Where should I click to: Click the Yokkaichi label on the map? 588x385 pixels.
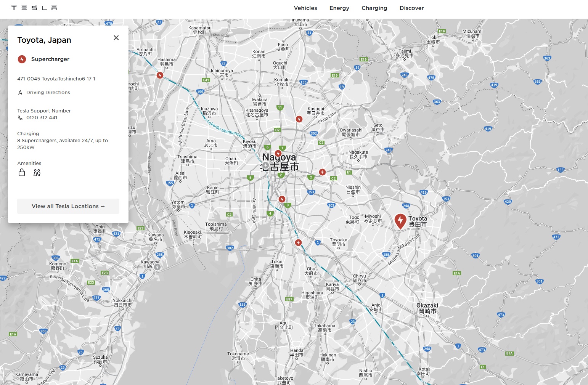tap(122, 303)
